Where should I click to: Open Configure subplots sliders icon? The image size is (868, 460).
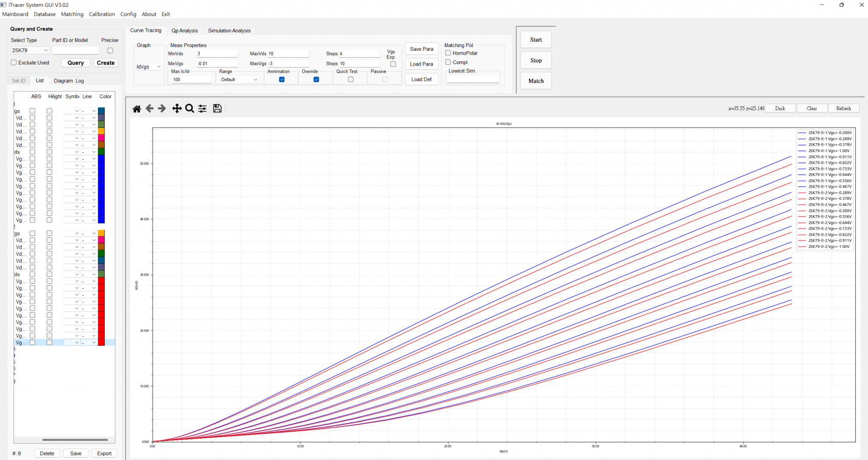tap(203, 109)
